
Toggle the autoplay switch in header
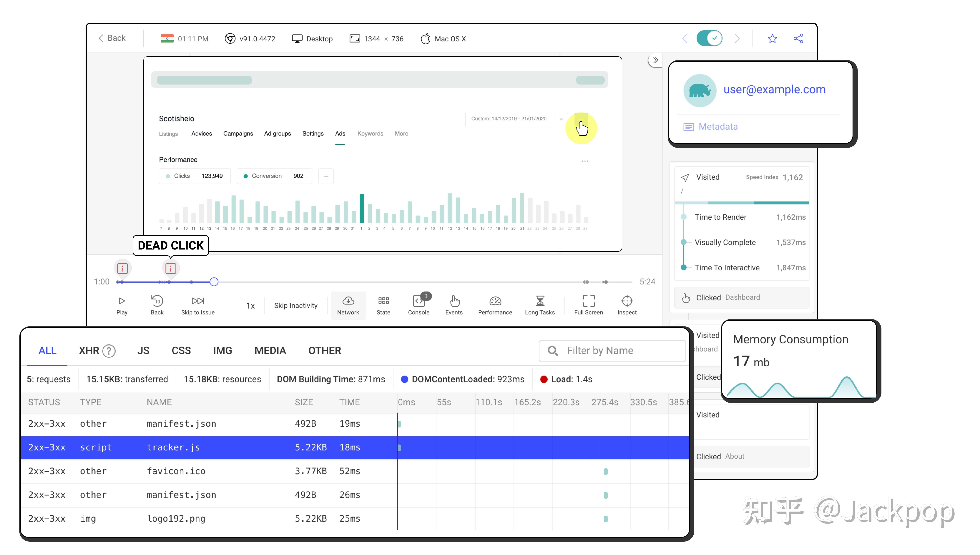pos(709,39)
